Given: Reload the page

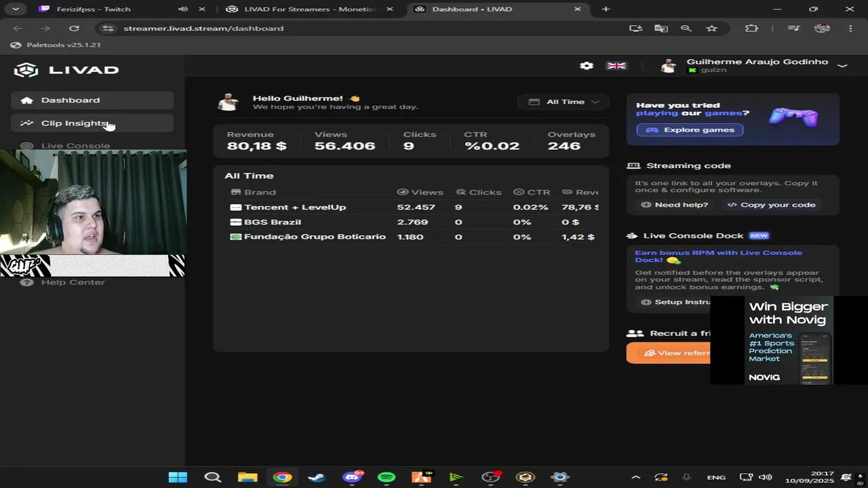Looking at the screenshot, I should pyautogui.click(x=75, y=28).
